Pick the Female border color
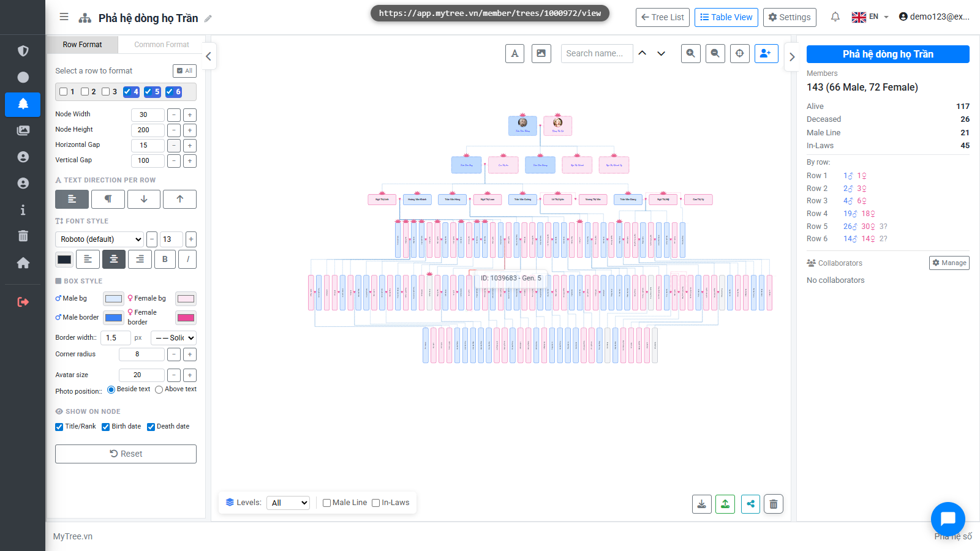 186,317
